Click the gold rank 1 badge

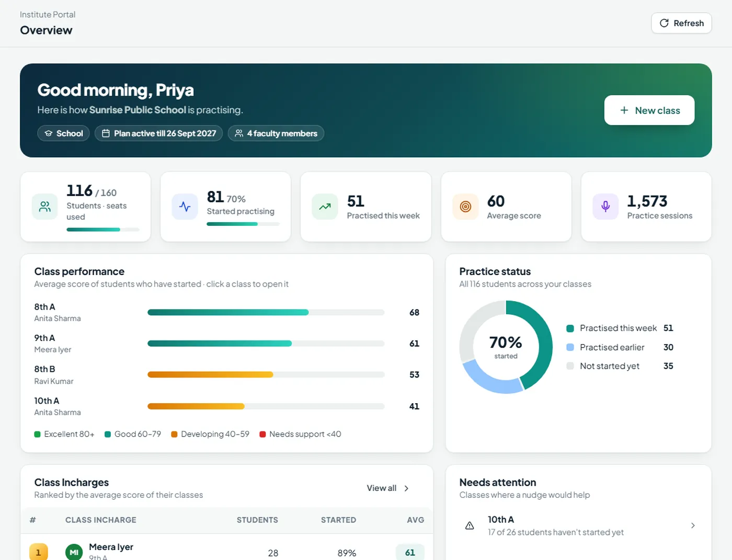coord(38,552)
